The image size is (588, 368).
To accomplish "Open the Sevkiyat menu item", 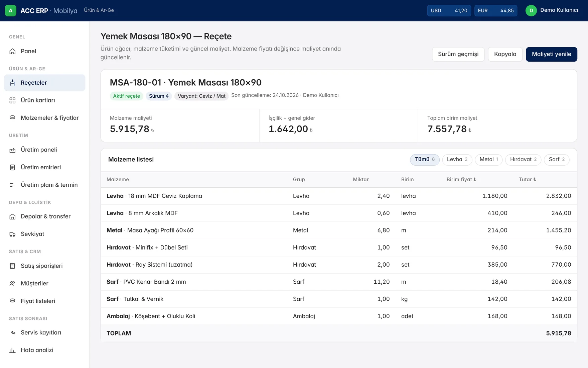I will click(45, 234).
